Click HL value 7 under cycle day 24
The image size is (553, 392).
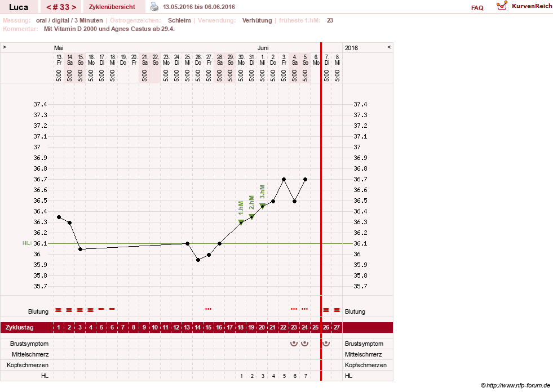tap(306, 376)
